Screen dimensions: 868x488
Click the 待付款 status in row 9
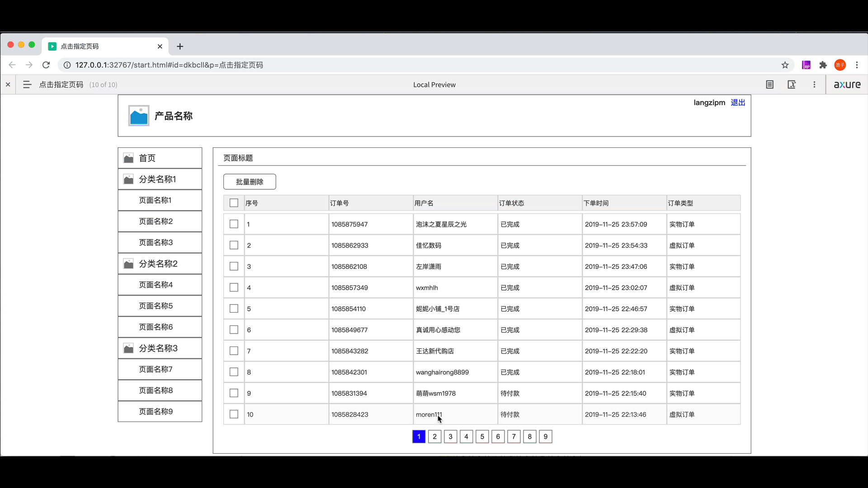[x=510, y=394]
